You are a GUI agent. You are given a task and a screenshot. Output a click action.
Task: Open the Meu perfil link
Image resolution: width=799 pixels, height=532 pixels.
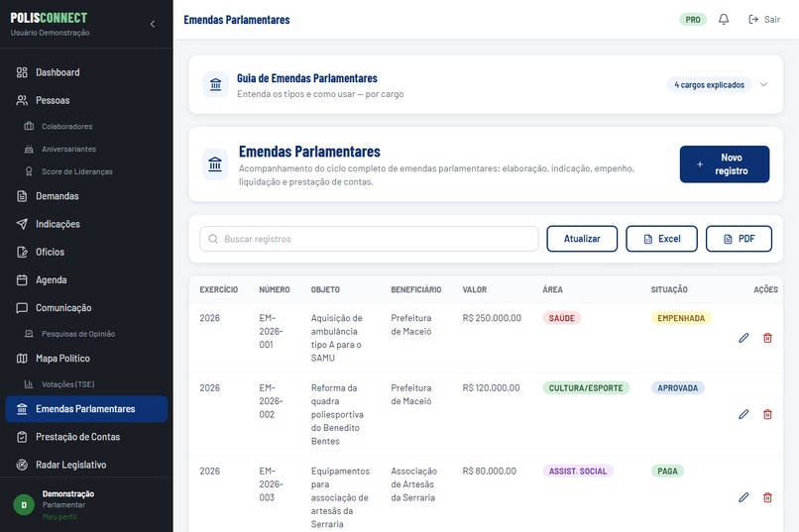(59, 517)
